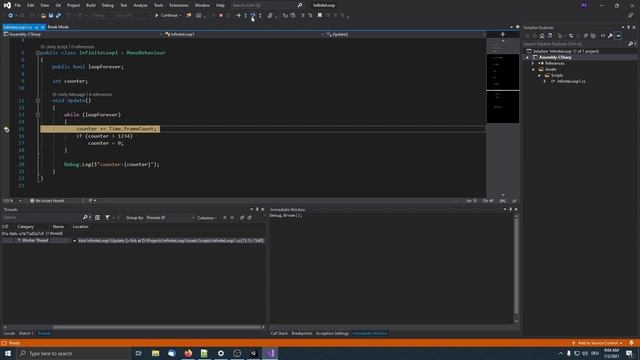
Task: Collapse the Assets folder node
Action: pos(533,69)
